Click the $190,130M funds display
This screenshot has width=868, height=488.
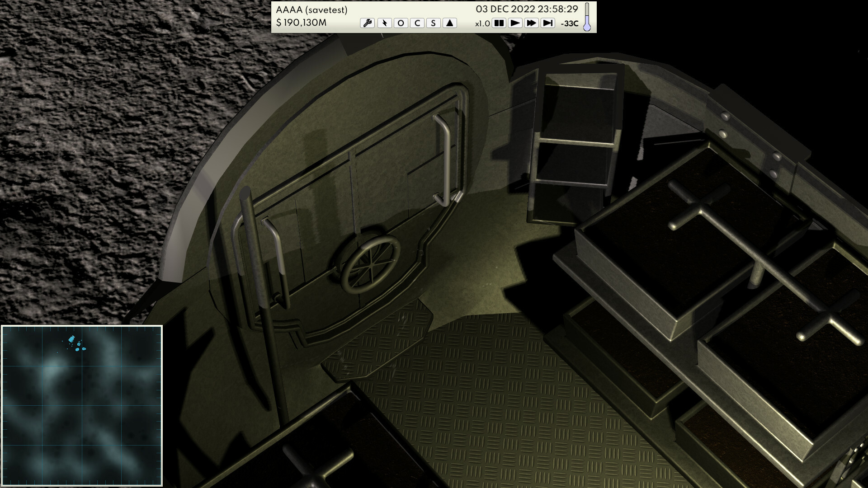click(301, 23)
